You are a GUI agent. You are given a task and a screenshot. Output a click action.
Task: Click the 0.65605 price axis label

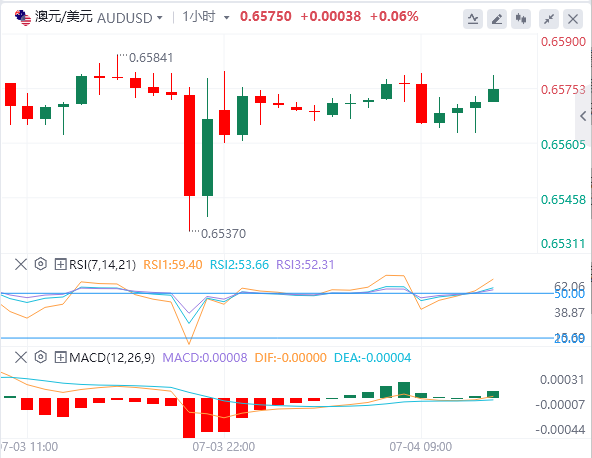point(563,145)
